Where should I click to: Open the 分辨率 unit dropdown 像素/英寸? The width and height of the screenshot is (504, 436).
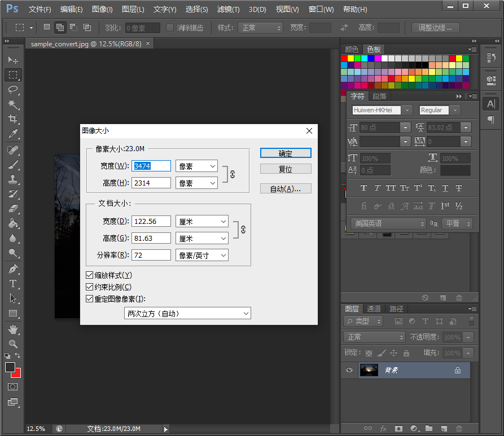[x=201, y=256]
